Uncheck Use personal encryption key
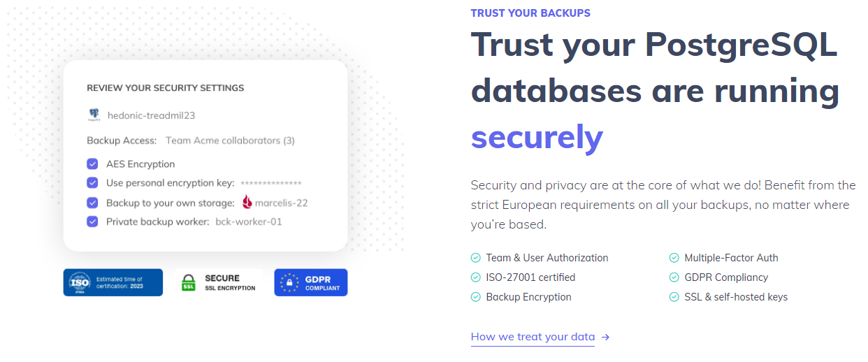This screenshot has height=362, width=868. (x=92, y=183)
